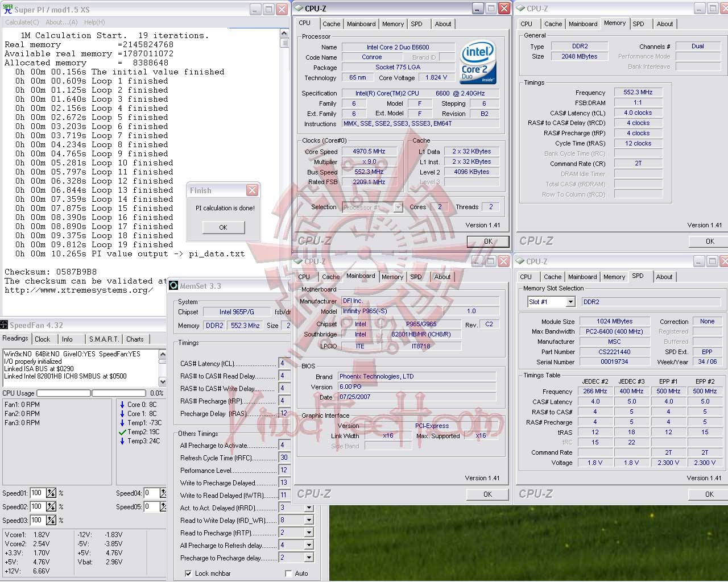Screen dimensions: 728x582
Task: Click OK in the CPU-Z Mainboard window
Action: 488,494
